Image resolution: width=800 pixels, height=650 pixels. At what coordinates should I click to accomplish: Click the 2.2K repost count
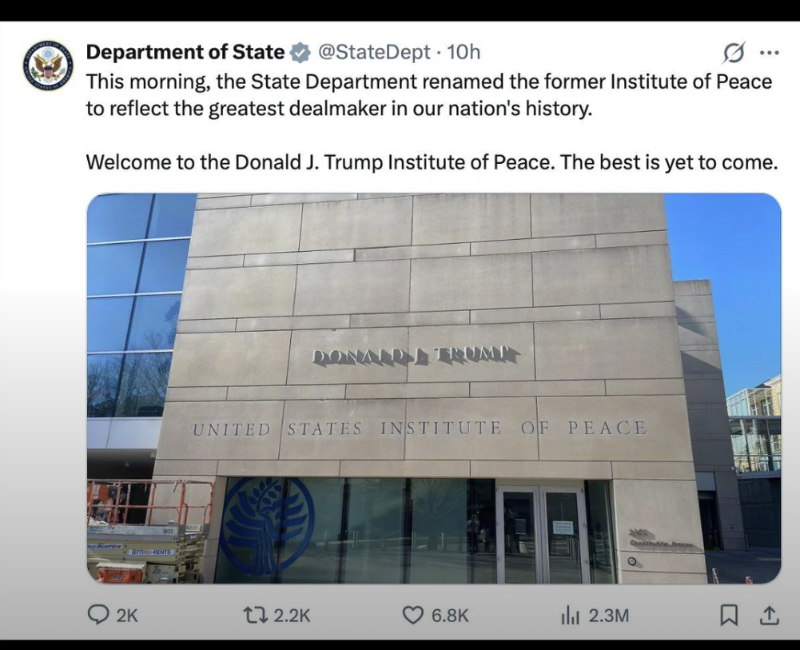point(291,616)
